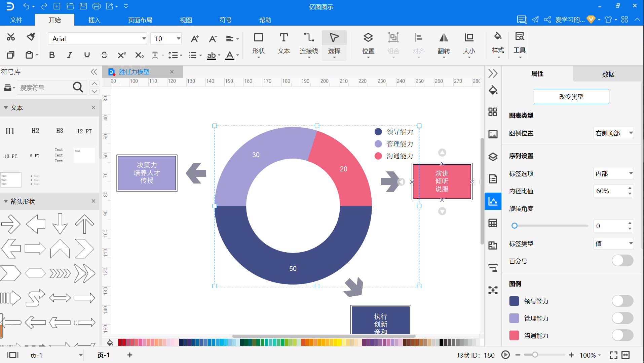This screenshot has height=363, width=644.
Task: Open label option (标签选项) dropdown
Action: [613, 173]
